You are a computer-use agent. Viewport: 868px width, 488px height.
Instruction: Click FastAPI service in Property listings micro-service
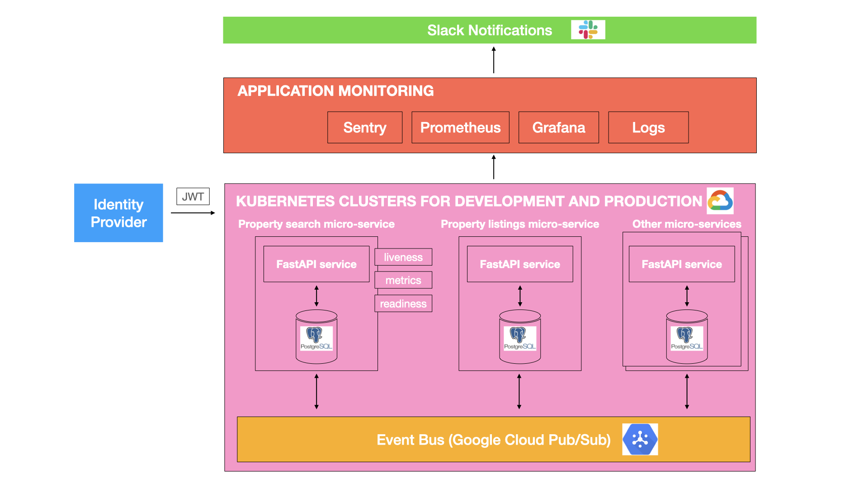point(520,264)
